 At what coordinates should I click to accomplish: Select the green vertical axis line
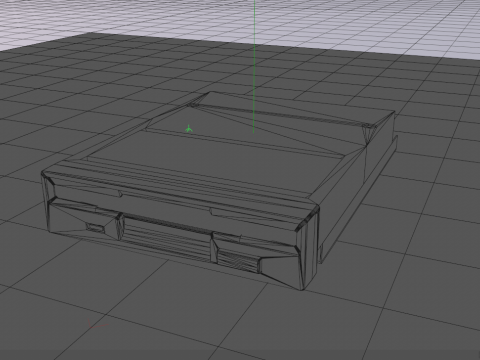(x=254, y=67)
